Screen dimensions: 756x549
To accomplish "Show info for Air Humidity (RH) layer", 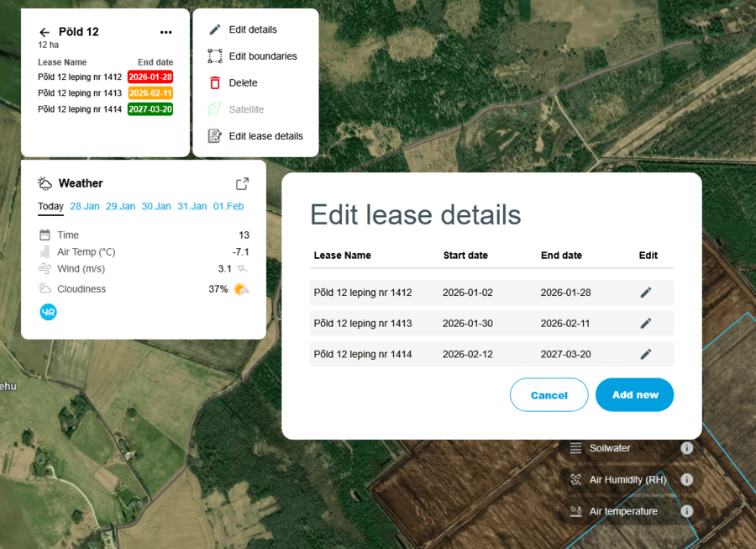I will coord(686,480).
